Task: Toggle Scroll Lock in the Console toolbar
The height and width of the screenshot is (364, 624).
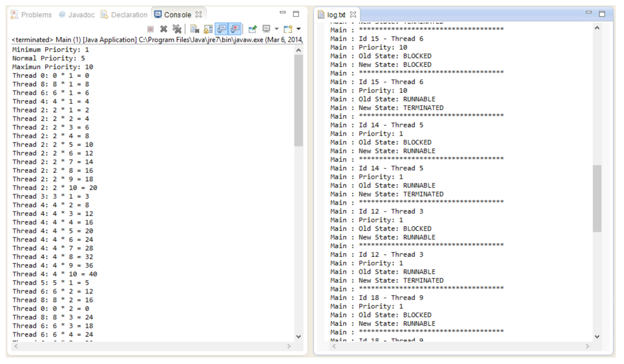Action: click(208, 29)
